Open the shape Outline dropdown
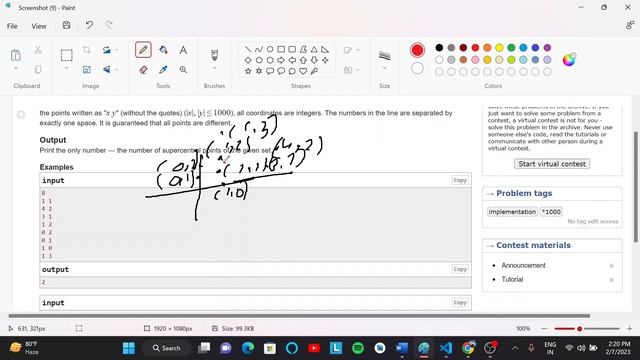Screen dimensions: 640x360 click(x=351, y=50)
